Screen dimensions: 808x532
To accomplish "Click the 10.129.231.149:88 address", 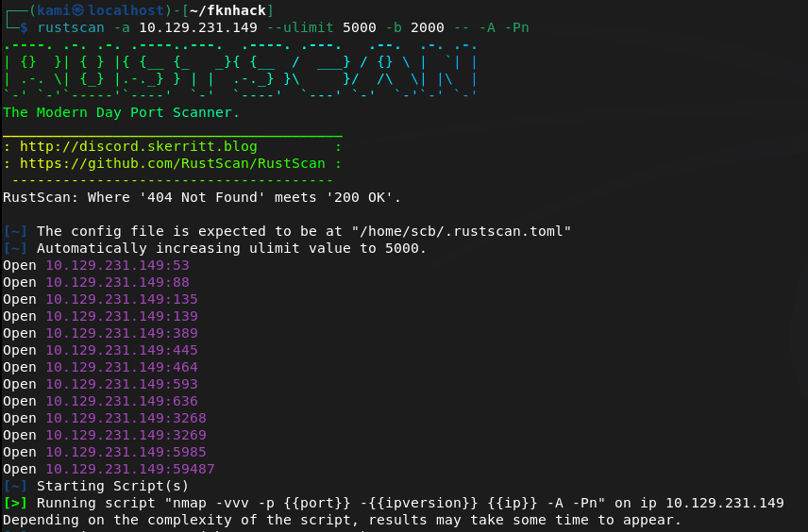I will pos(117,282).
